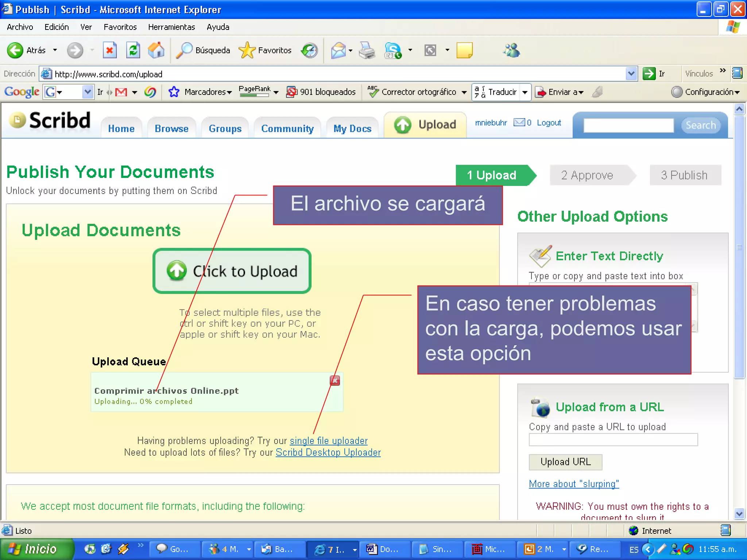Open the Edición menu
The width and height of the screenshot is (747, 560).
pyautogui.click(x=57, y=27)
